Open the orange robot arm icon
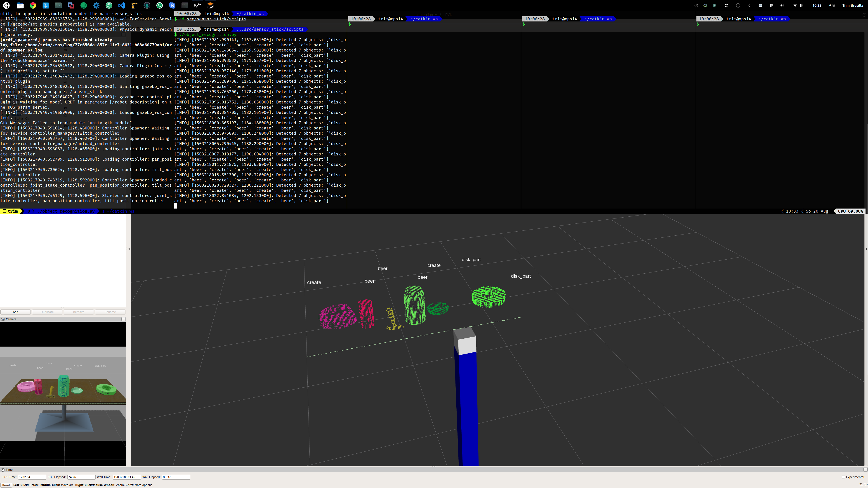 (134, 5)
